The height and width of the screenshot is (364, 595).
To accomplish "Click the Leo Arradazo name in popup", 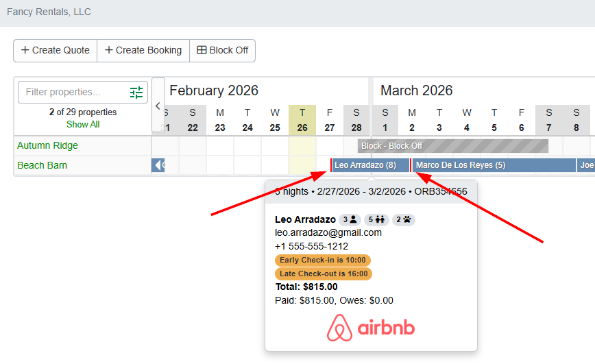I will pyautogui.click(x=305, y=220).
